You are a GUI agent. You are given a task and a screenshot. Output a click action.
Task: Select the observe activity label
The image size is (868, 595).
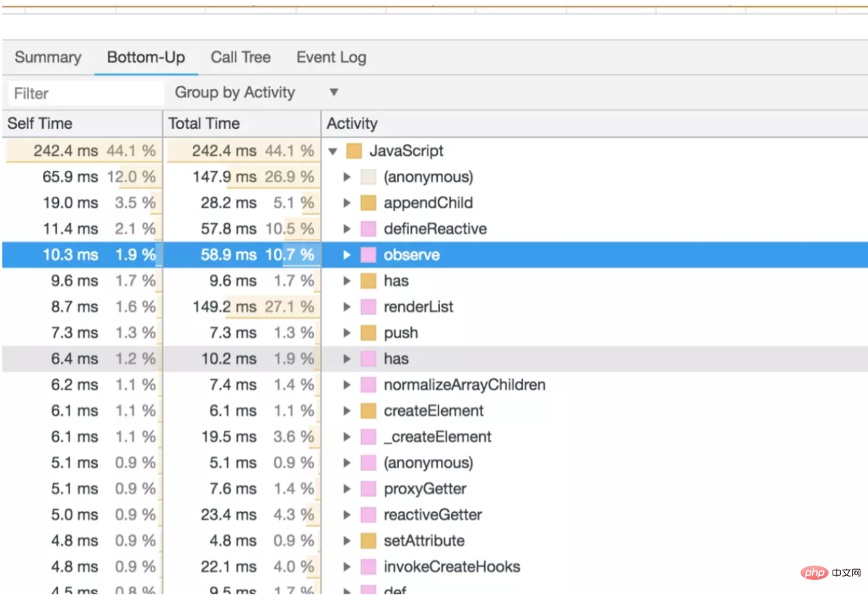[x=412, y=255]
